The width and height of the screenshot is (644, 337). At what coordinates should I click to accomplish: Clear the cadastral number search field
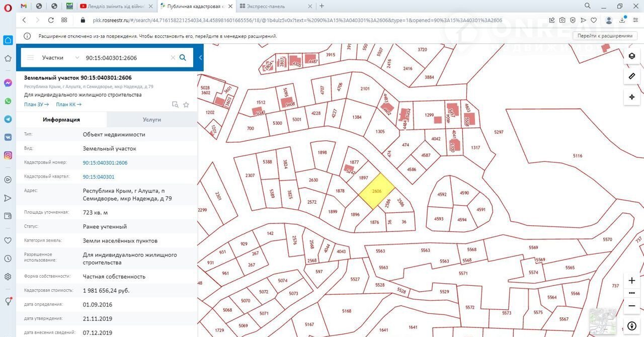tap(173, 57)
